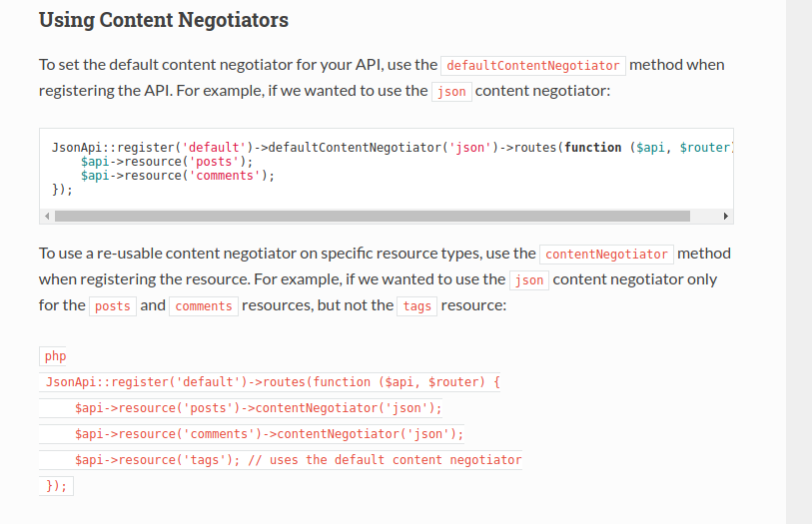Click the 'tags' inline code tag
The image size is (812, 524).
pyautogui.click(x=416, y=306)
